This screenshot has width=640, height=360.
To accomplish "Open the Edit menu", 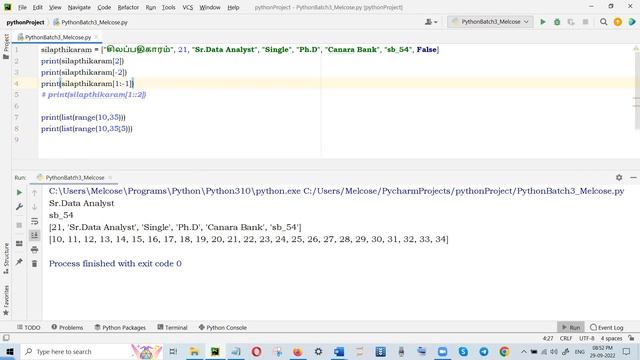I will click(38, 7).
